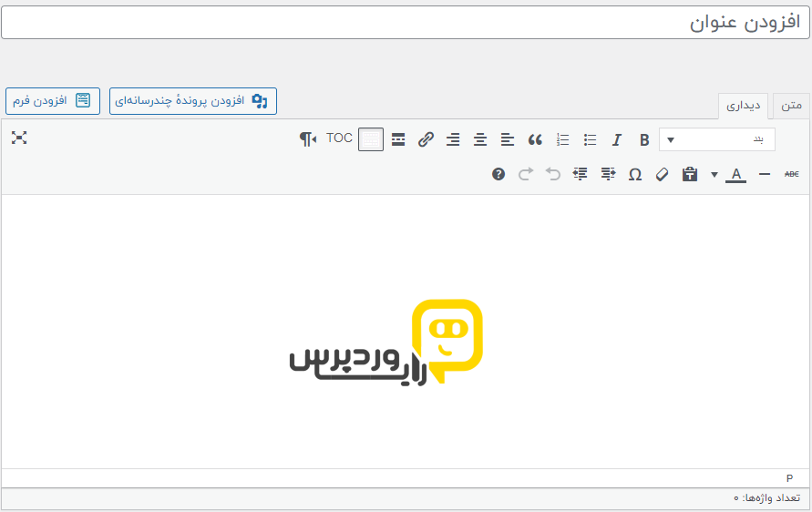Switch to the دیداری visual tab
Image resolution: width=812 pixels, height=512 pixels.
pos(743,106)
